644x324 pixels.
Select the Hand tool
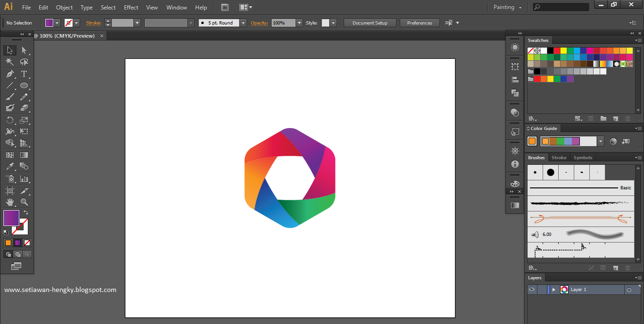click(x=10, y=202)
